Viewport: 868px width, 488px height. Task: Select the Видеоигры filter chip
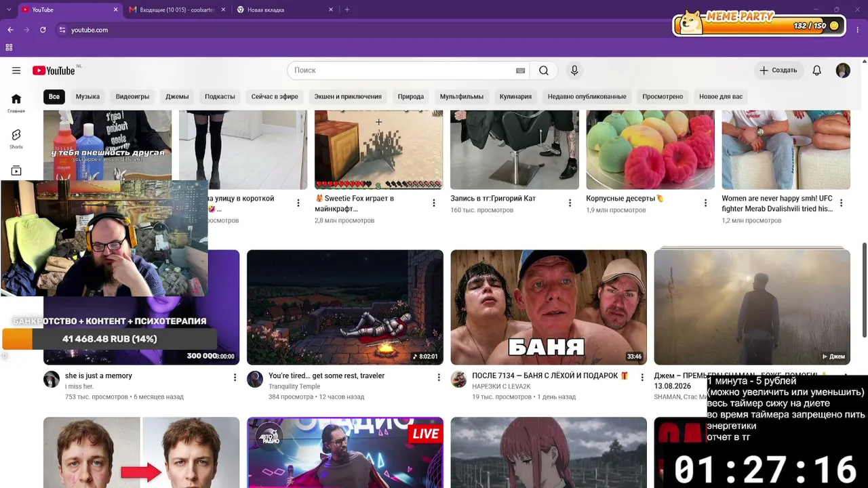click(x=132, y=97)
